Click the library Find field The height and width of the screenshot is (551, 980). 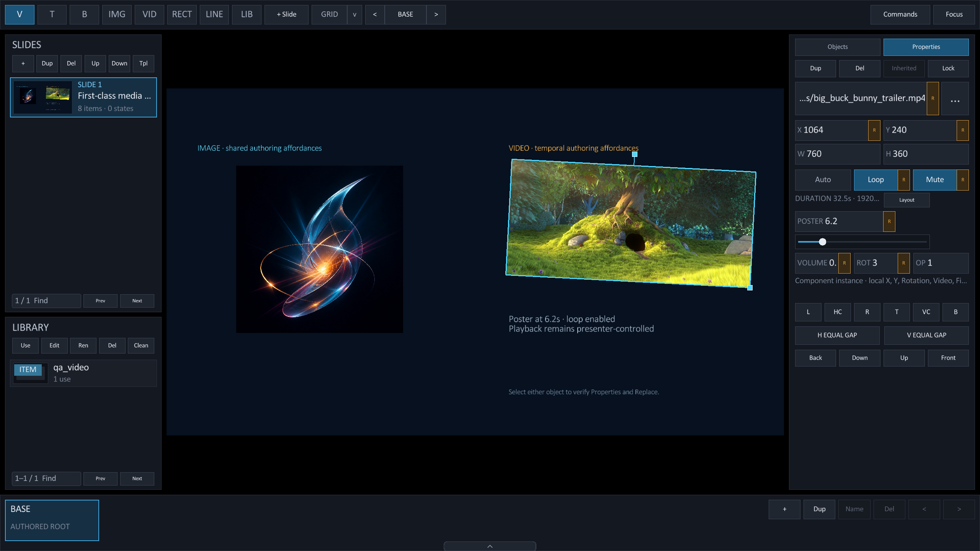pyautogui.click(x=46, y=479)
